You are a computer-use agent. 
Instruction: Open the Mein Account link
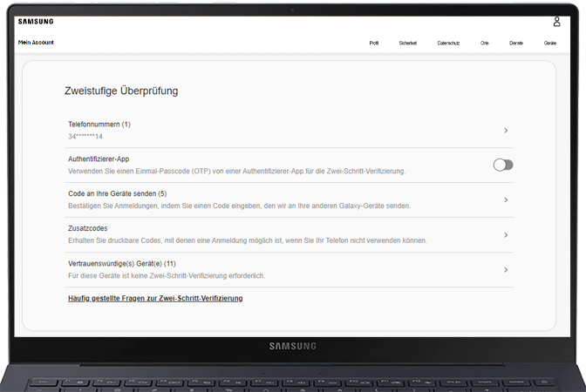click(36, 43)
